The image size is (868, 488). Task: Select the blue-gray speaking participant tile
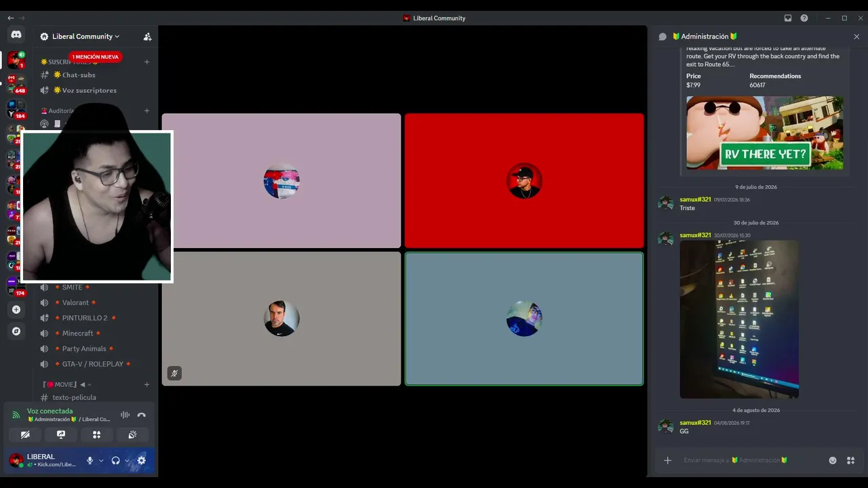pos(524,319)
